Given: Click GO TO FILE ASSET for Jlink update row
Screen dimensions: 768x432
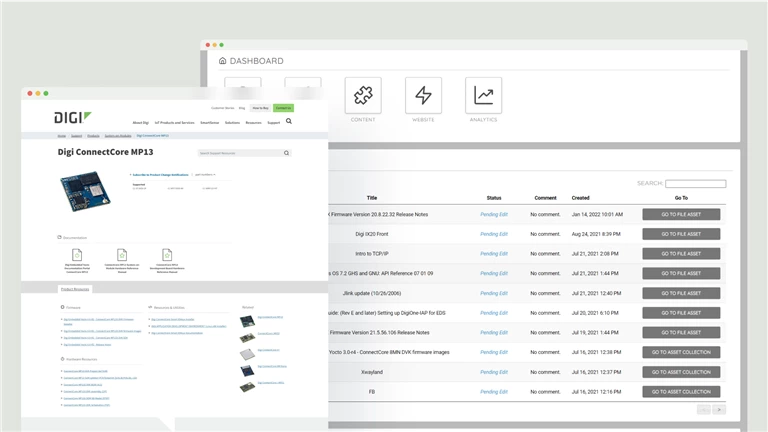Looking at the screenshot, I should point(681,293).
